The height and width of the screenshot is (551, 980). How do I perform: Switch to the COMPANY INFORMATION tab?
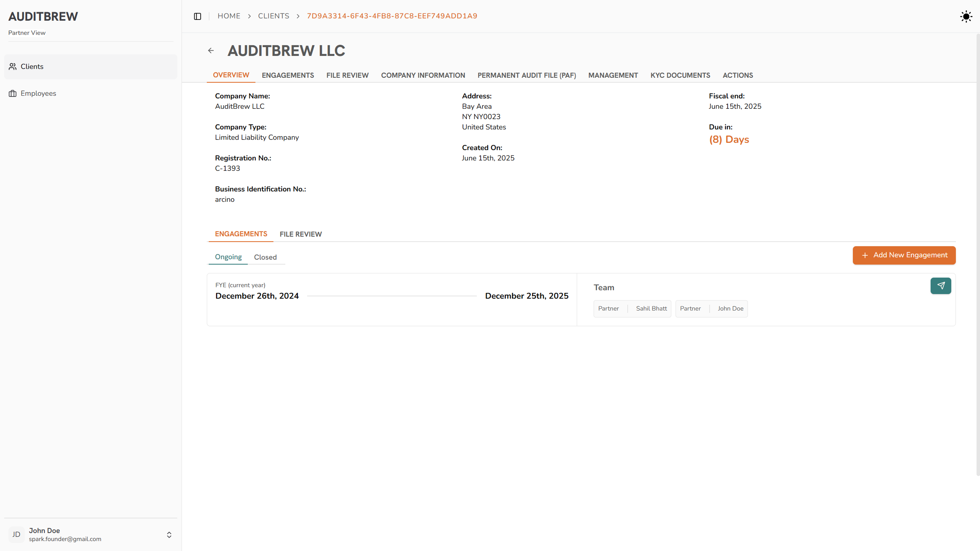pos(423,75)
